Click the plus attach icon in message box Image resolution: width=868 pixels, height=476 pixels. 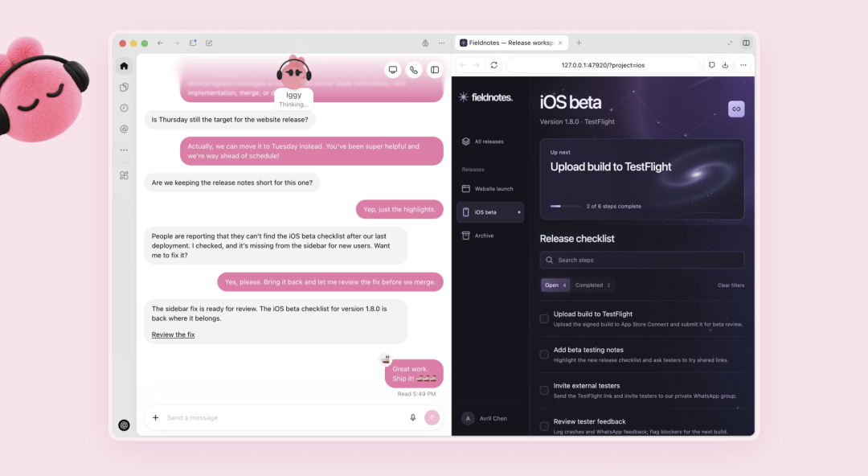tap(156, 418)
